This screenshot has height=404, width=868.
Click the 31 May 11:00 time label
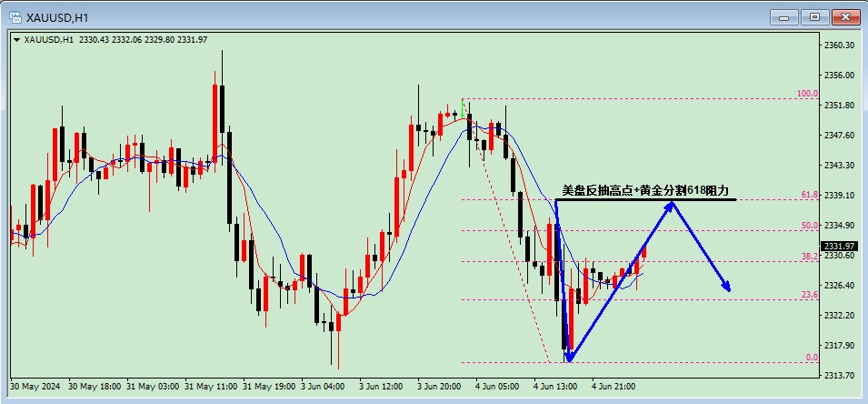[x=211, y=386]
